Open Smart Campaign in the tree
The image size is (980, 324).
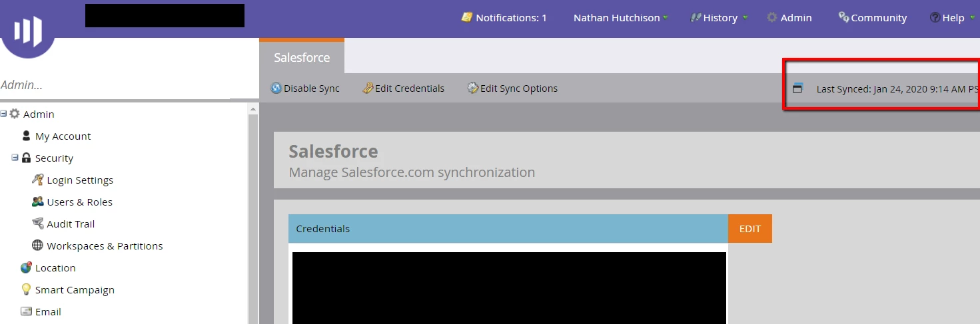point(75,289)
